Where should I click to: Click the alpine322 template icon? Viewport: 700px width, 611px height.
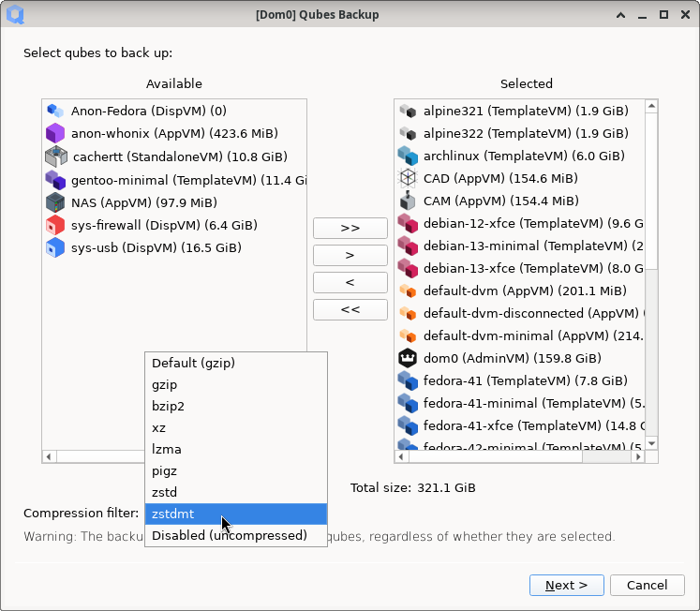click(408, 133)
